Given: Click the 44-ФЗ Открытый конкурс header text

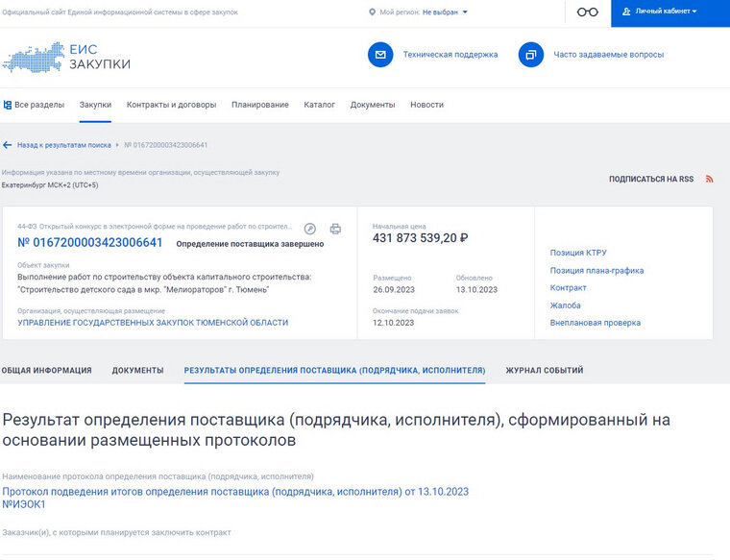Looking at the screenshot, I should [x=155, y=227].
